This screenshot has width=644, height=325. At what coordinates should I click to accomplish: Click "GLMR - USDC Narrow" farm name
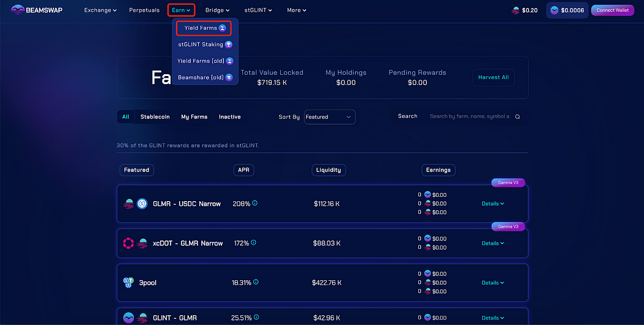187,204
